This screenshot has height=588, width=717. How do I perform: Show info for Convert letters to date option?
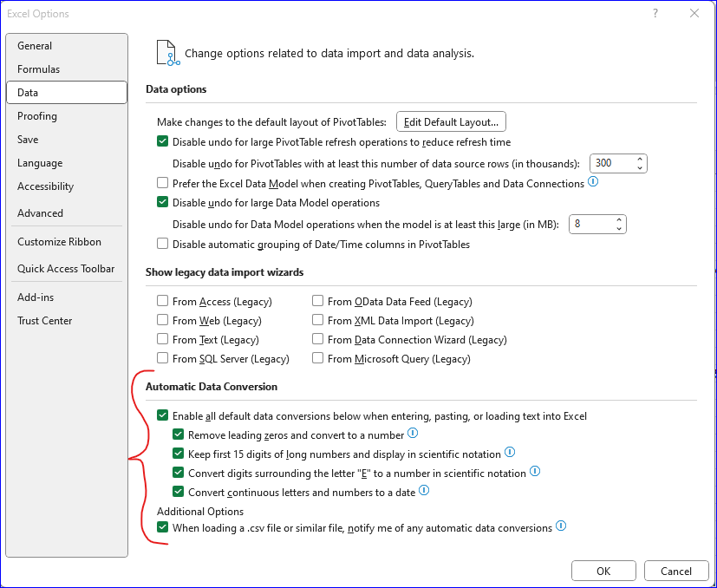pos(424,491)
